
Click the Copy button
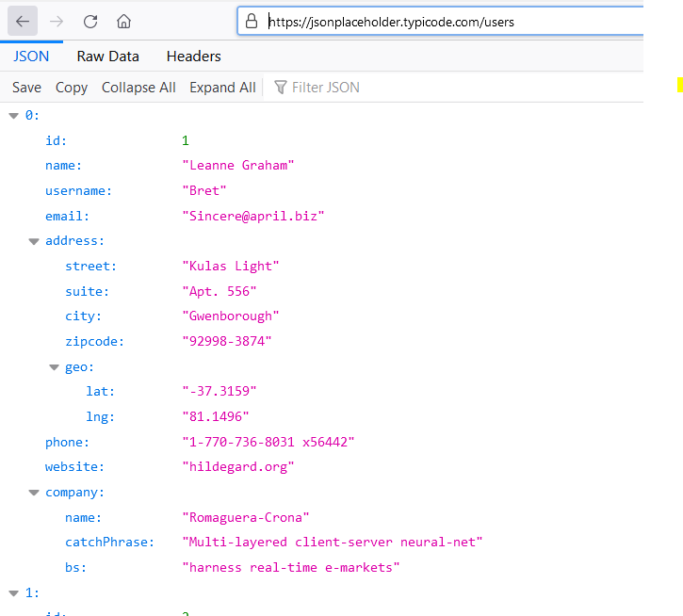tap(72, 88)
